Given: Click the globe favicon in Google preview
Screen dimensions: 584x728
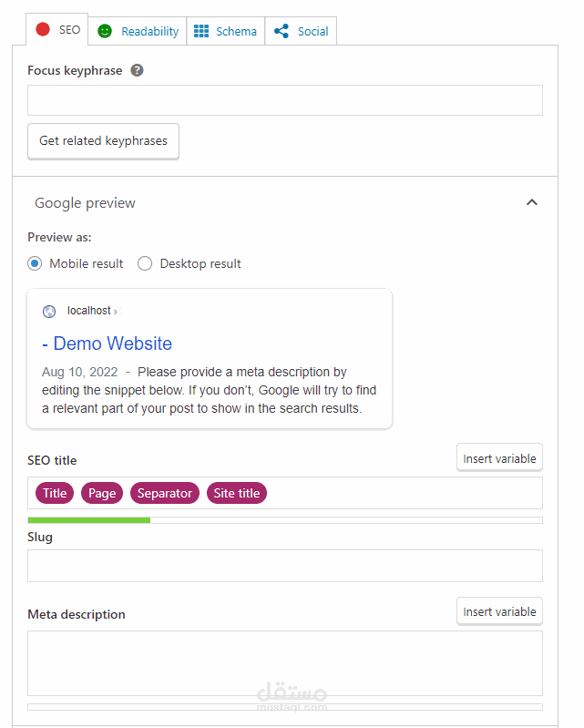Looking at the screenshot, I should (x=49, y=312).
